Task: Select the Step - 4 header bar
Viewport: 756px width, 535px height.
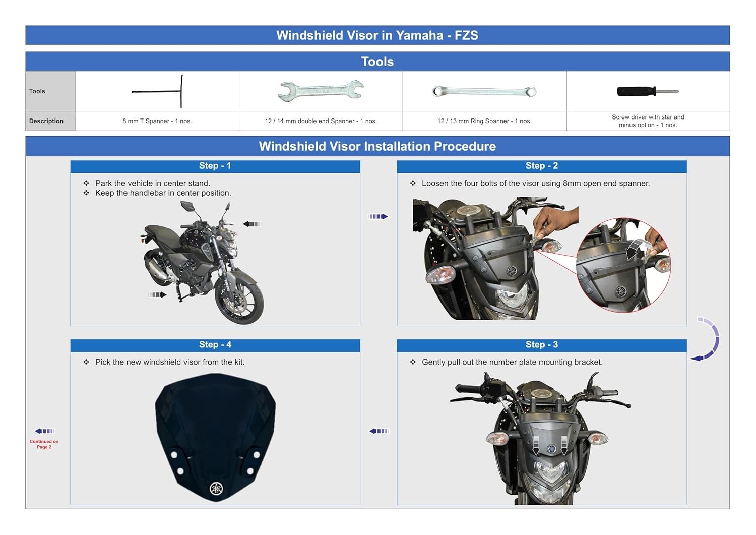Action: pyautogui.click(x=215, y=345)
